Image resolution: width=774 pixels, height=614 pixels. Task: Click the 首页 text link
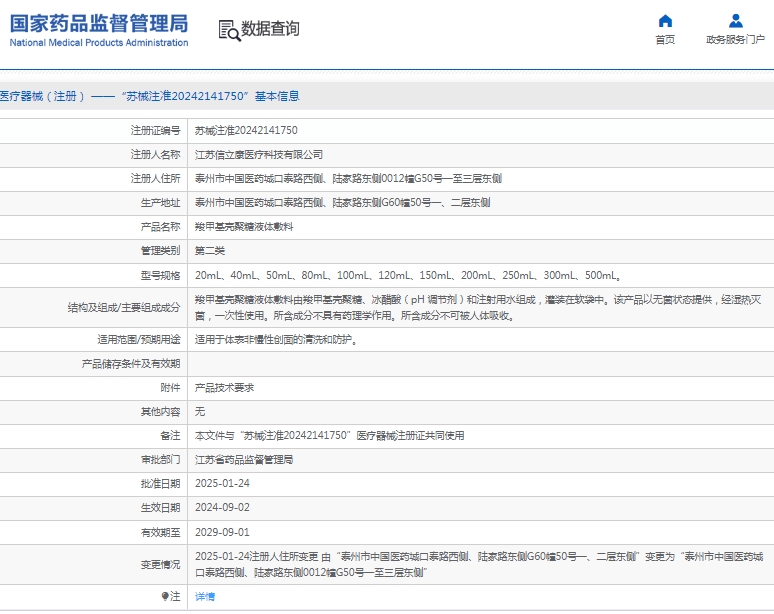click(665, 39)
